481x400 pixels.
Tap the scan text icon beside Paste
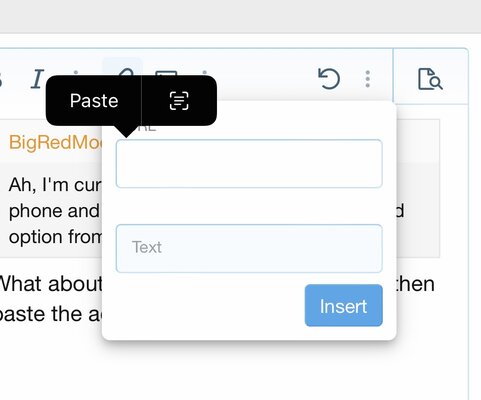[179, 101]
